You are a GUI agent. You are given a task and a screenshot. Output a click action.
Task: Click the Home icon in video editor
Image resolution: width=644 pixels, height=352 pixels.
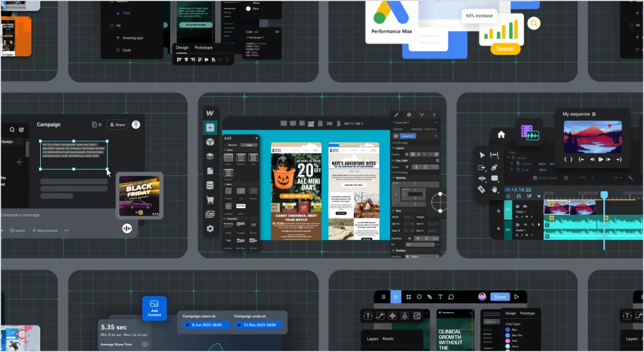click(x=501, y=135)
